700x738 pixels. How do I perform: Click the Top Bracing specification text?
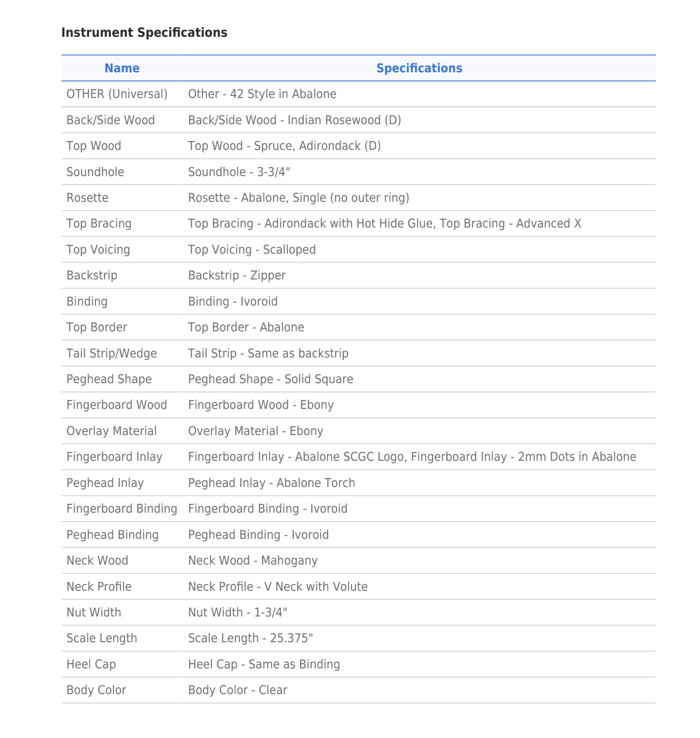click(x=384, y=224)
